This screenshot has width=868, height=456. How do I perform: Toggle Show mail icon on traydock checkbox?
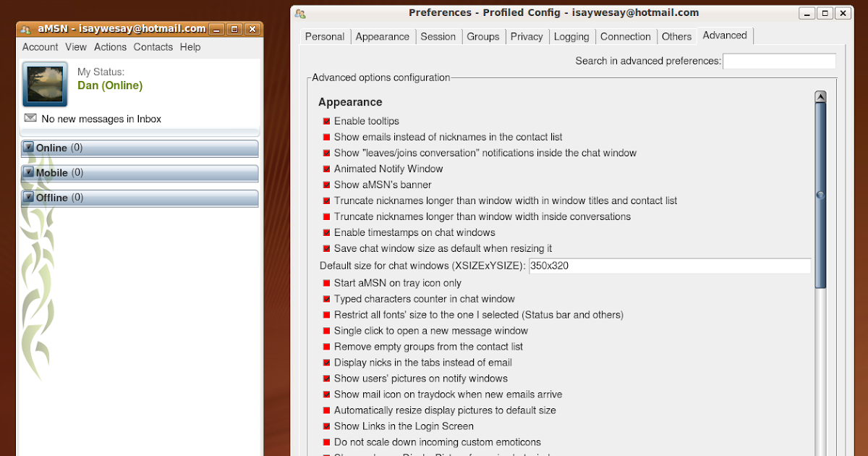(x=327, y=394)
